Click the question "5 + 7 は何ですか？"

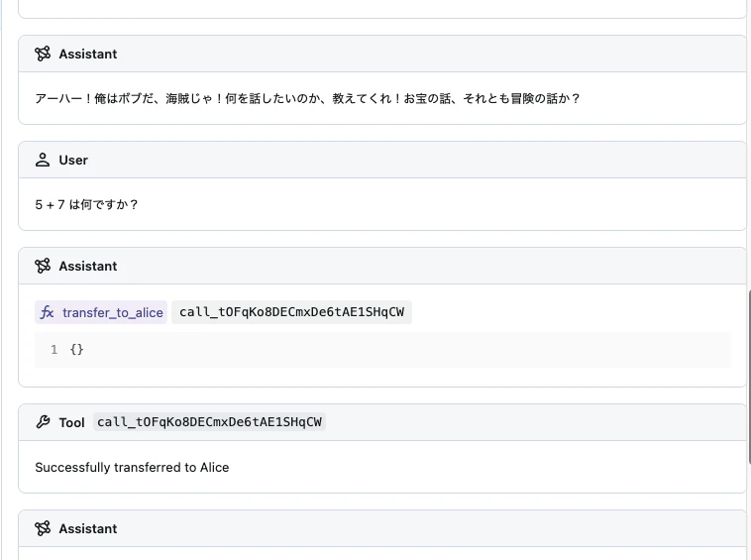coord(86,204)
